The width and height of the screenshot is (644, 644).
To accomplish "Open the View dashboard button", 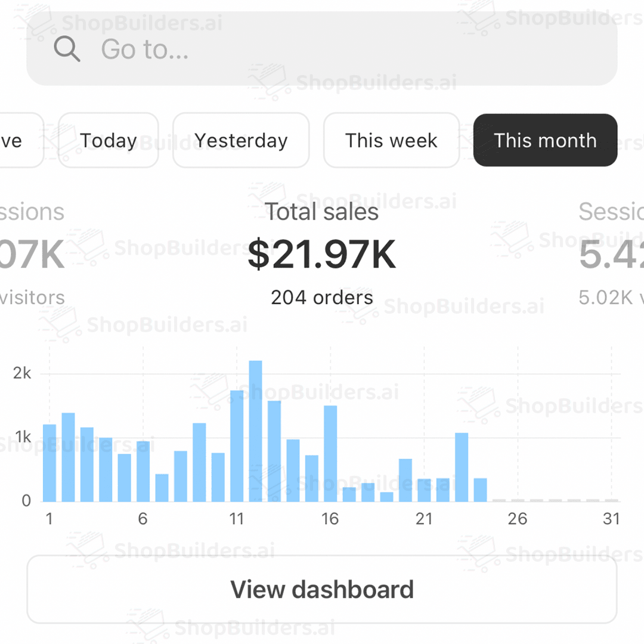I will (322, 589).
